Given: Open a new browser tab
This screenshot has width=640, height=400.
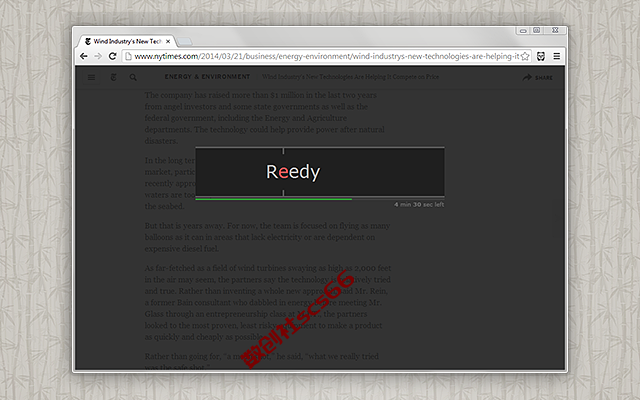Looking at the screenshot, I should coord(184,42).
